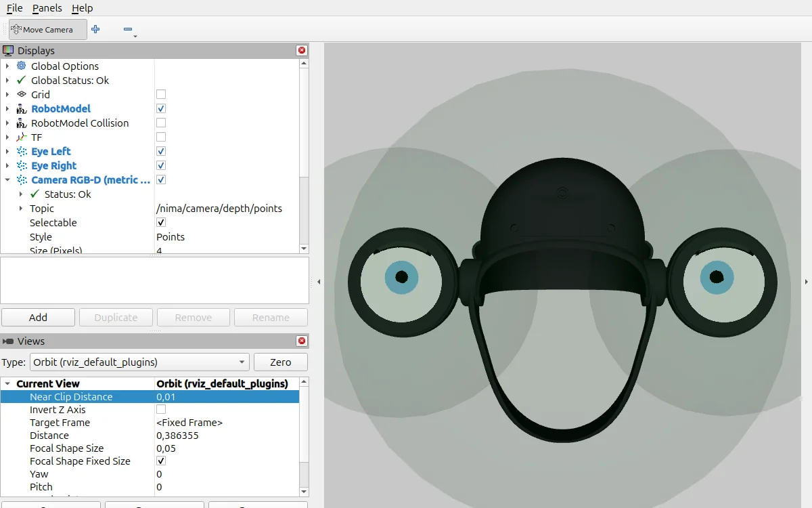Click the Views panel camera icon
The height and width of the screenshot is (508, 812).
(8, 341)
